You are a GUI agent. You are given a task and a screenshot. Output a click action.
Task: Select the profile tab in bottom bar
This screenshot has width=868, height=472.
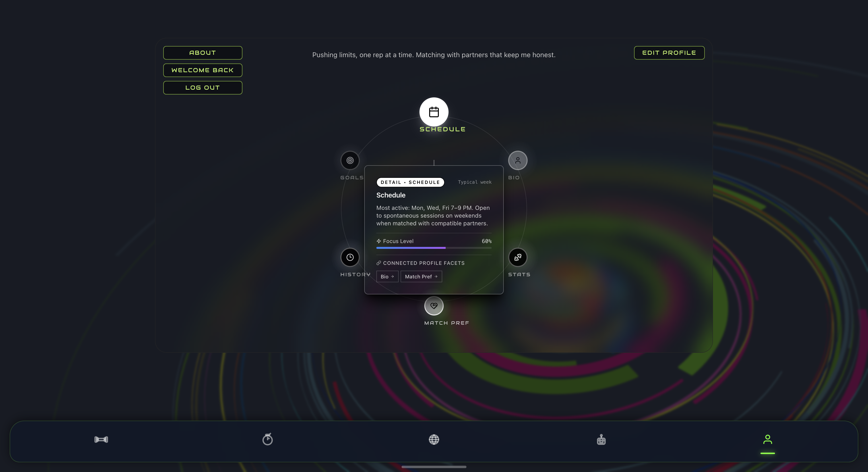(767, 440)
